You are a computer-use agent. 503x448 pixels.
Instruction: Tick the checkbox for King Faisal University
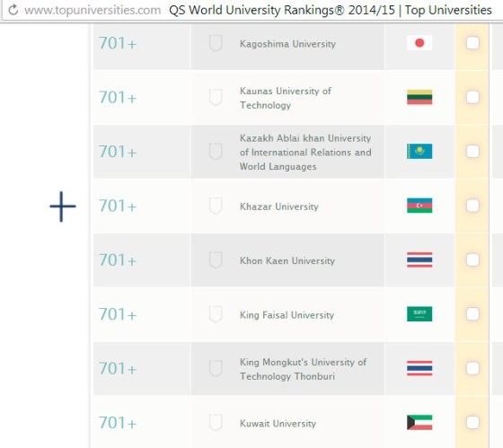pos(472,313)
